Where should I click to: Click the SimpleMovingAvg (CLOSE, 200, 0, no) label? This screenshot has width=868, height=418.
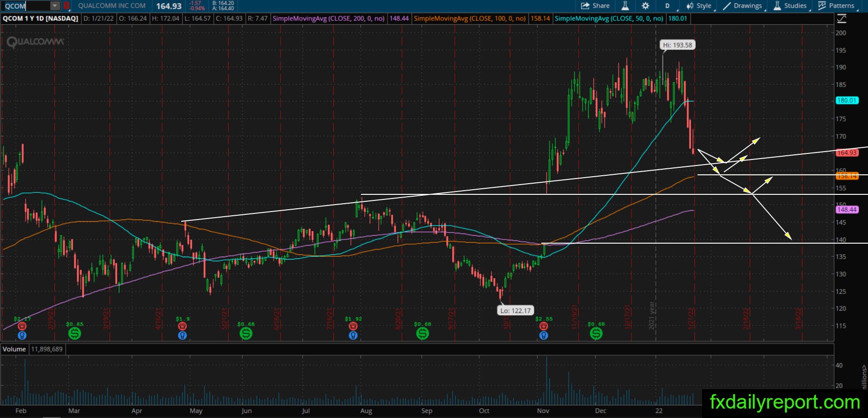[x=329, y=19]
